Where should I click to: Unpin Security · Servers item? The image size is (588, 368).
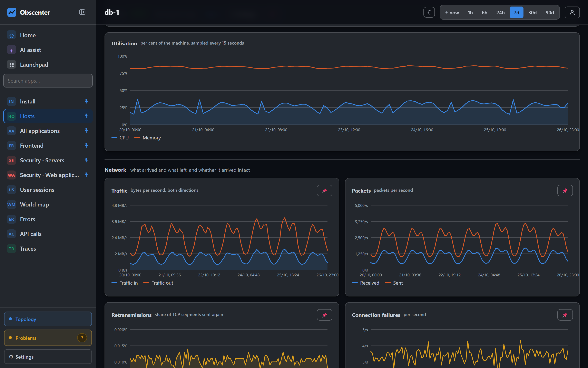tap(86, 160)
